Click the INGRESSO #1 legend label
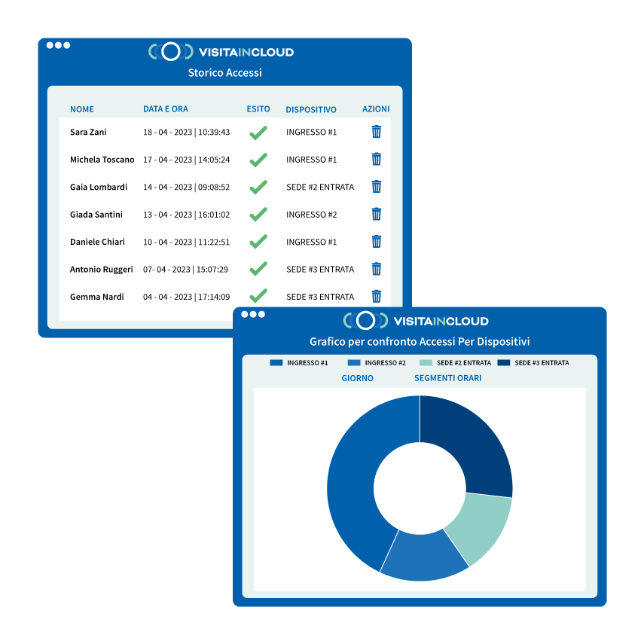The image size is (644, 644). [x=307, y=362]
